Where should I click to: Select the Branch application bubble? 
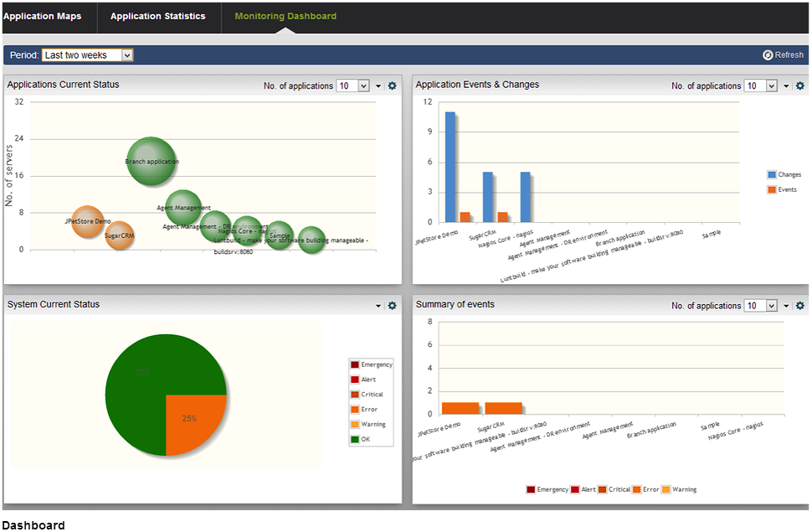coord(152,161)
